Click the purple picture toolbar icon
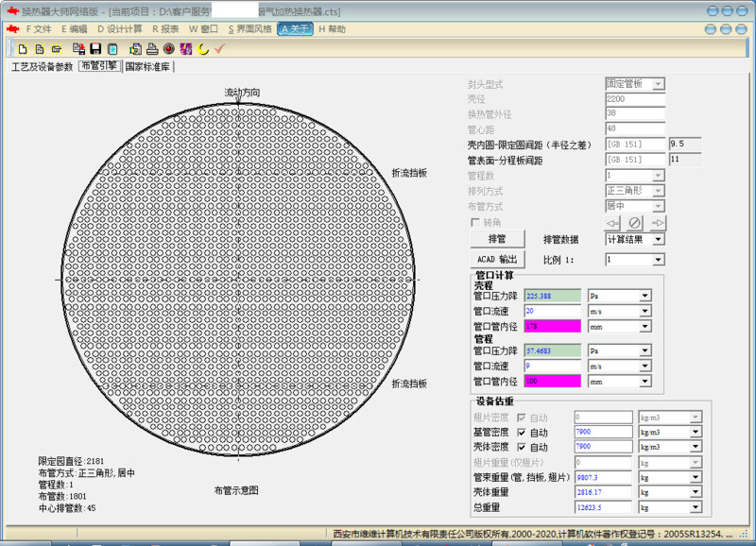This screenshot has width=756, height=546. [185, 49]
